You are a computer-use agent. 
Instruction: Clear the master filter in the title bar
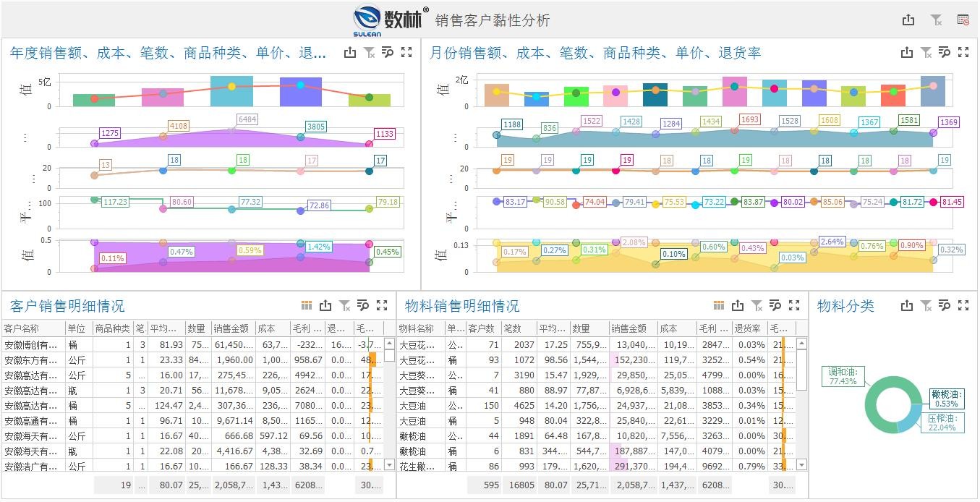coord(936,20)
